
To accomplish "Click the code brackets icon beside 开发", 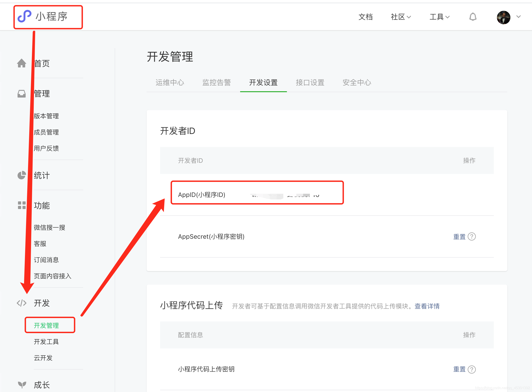I will coord(22,303).
